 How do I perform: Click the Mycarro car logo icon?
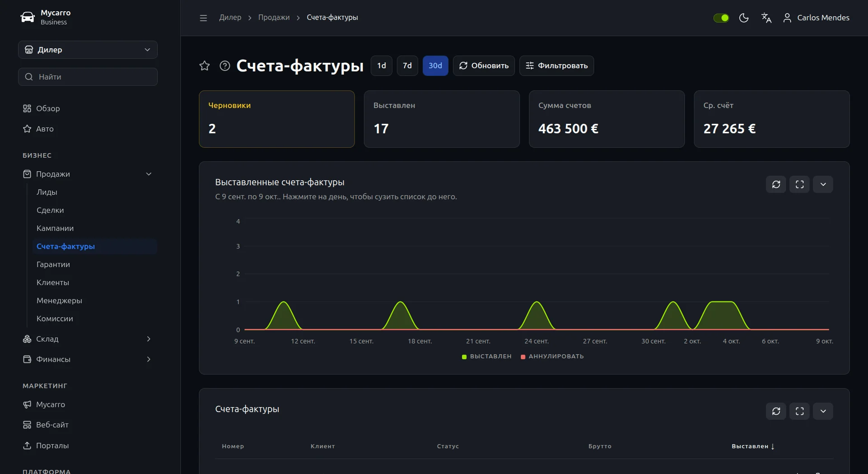[x=28, y=17]
